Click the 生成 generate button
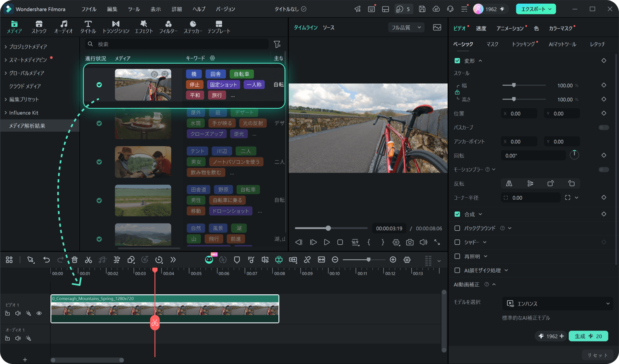The width and height of the screenshot is (619, 364). point(588,336)
